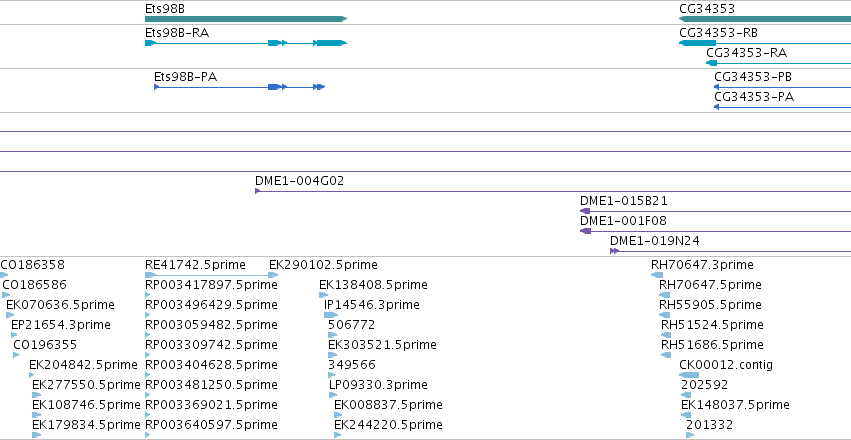Click the CG34353-PA feature arrow
This screenshot has width=851, height=440.
(x=716, y=107)
